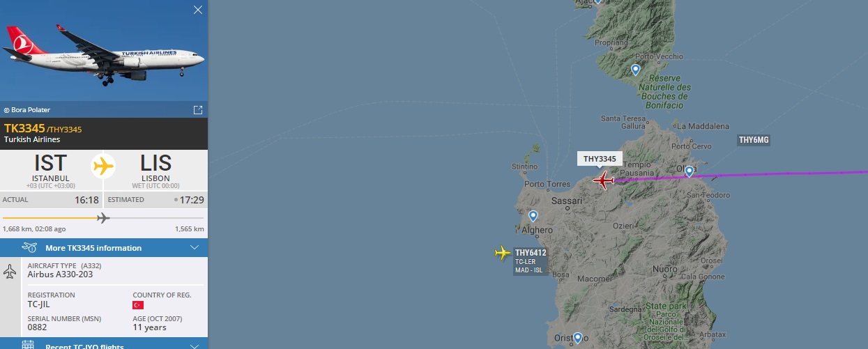Screen dimensions: 868x349
Task: Click the airport pin near Olbia
Action: [689, 171]
